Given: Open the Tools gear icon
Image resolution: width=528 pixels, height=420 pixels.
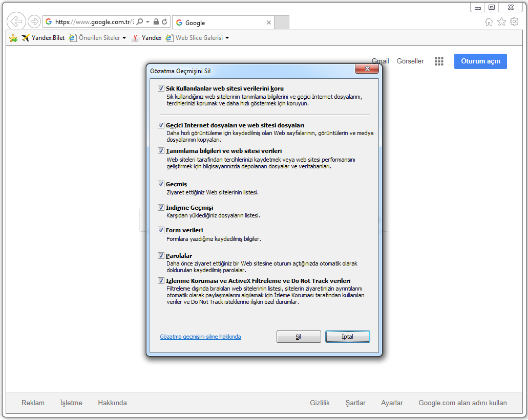Looking at the screenshot, I should click(514, 21).
